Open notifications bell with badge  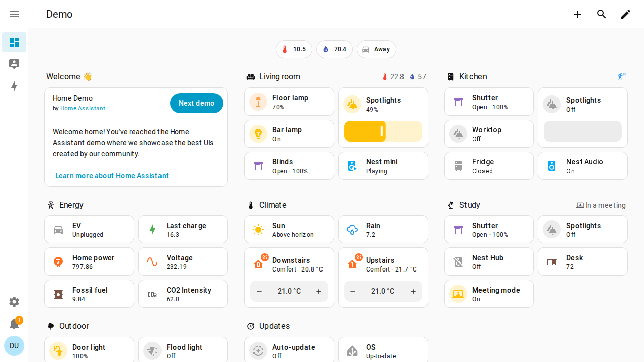click(14, 324)
